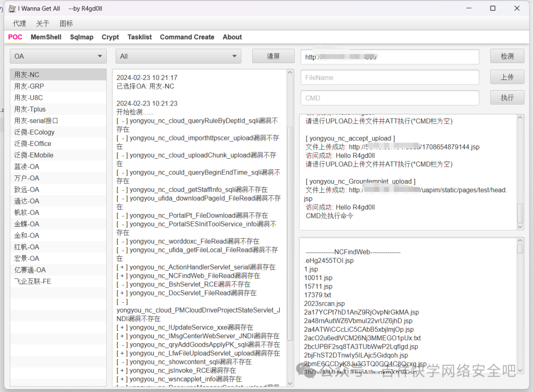Screen dimensions: 533x392
Task: Select 万户-OA in the list
Action: pyautogui.click(x=58, y=178)
